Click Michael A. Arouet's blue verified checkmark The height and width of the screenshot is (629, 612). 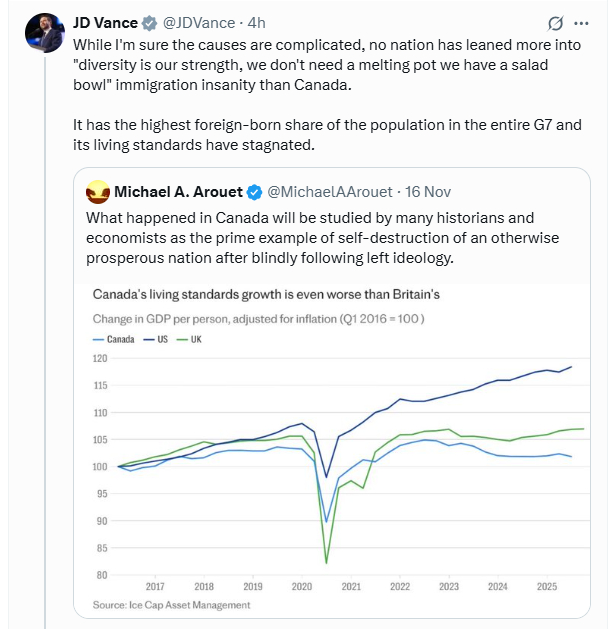point(255,191)
